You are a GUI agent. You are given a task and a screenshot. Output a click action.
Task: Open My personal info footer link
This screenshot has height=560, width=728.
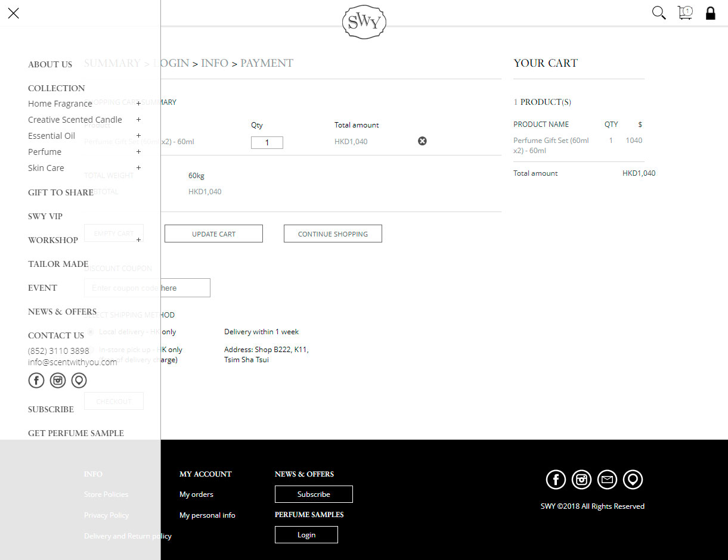207,515
